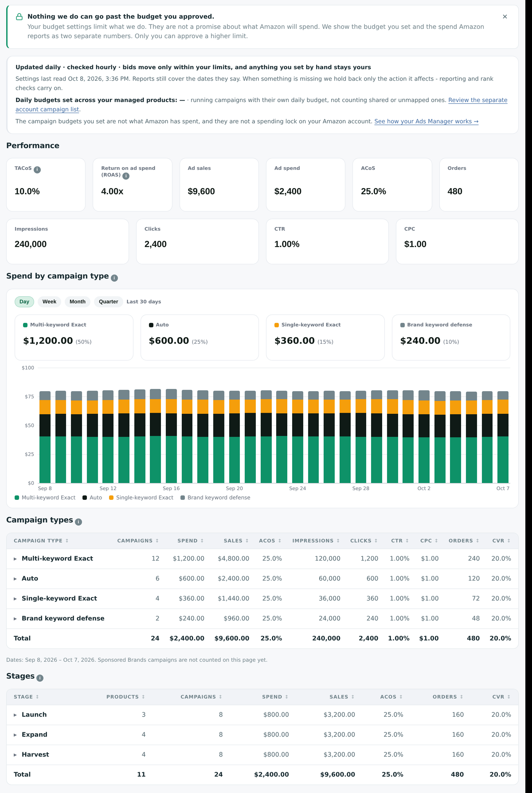
Task: Dismiss the budget notice banner
Action: pos(505,16)
